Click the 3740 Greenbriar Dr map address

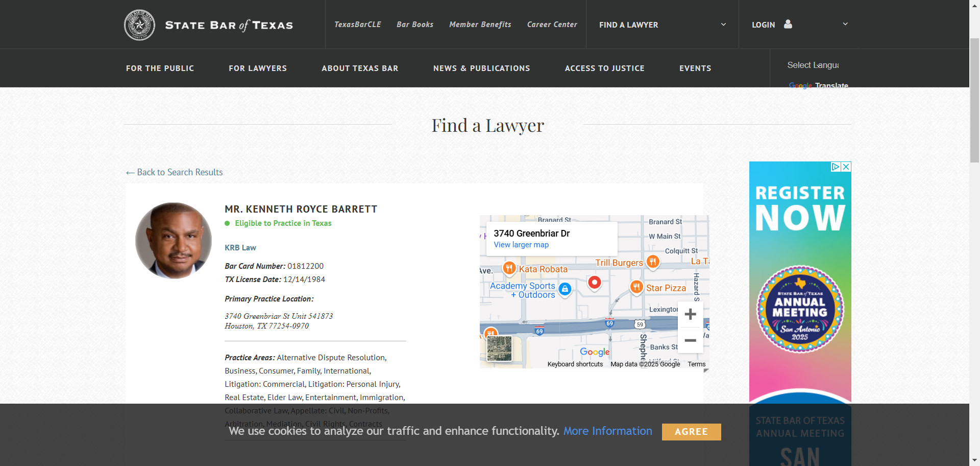click(x=532, y=233)
